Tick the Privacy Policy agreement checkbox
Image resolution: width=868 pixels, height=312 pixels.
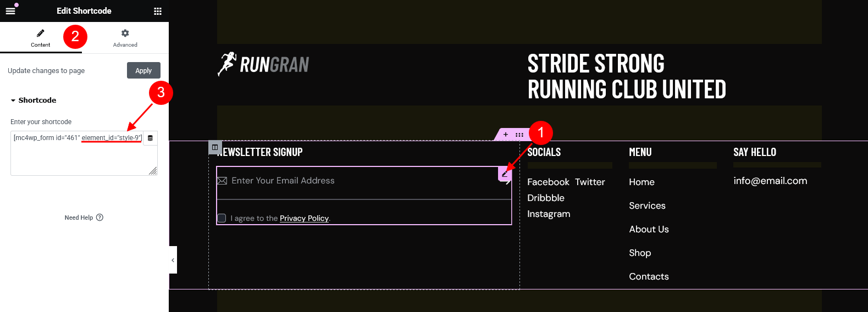coord(222,218)
